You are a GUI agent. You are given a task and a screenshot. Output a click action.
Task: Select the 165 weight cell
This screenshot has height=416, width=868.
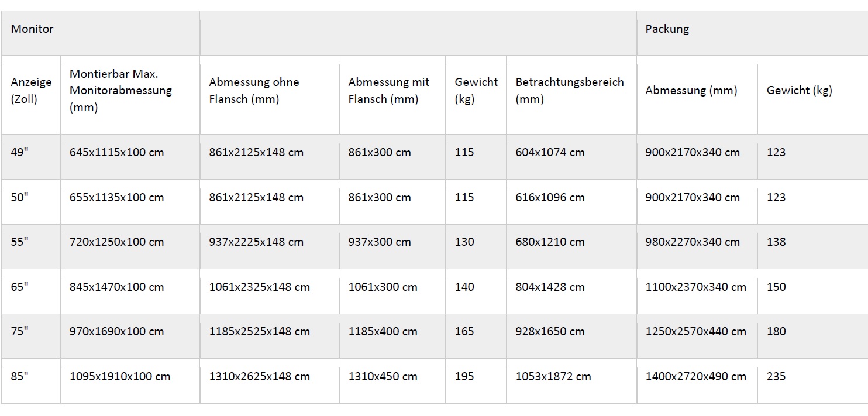coord(464,331)
